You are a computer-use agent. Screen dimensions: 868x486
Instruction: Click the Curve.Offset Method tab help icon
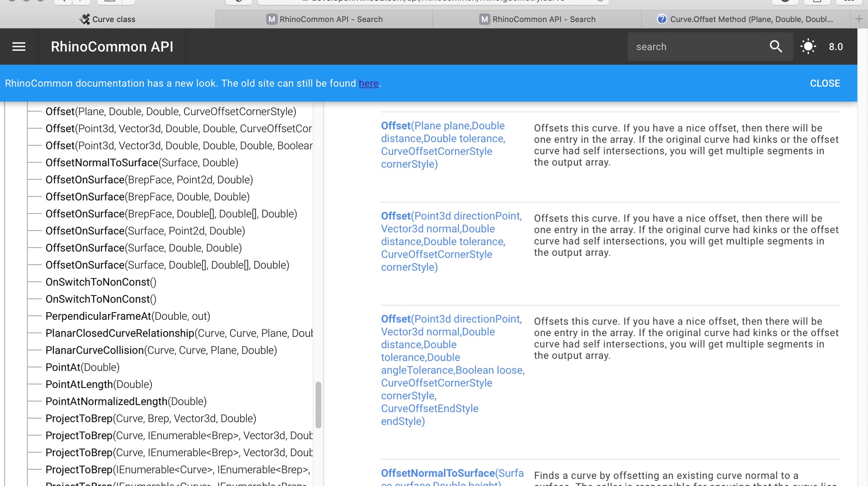[x=661, y=19]
